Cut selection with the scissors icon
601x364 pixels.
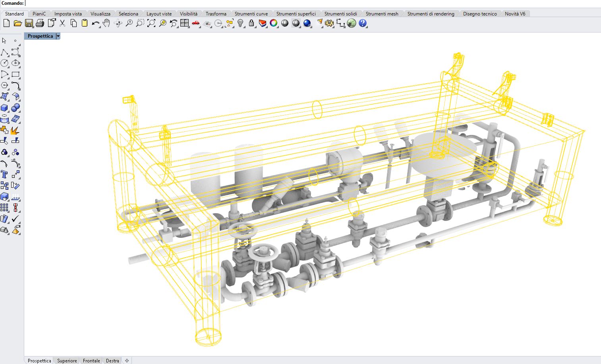[62, 23]
